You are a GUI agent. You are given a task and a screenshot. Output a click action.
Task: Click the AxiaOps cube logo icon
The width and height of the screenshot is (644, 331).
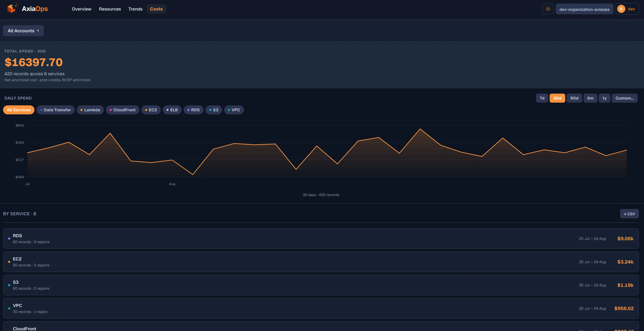click(x=13, y=8)
